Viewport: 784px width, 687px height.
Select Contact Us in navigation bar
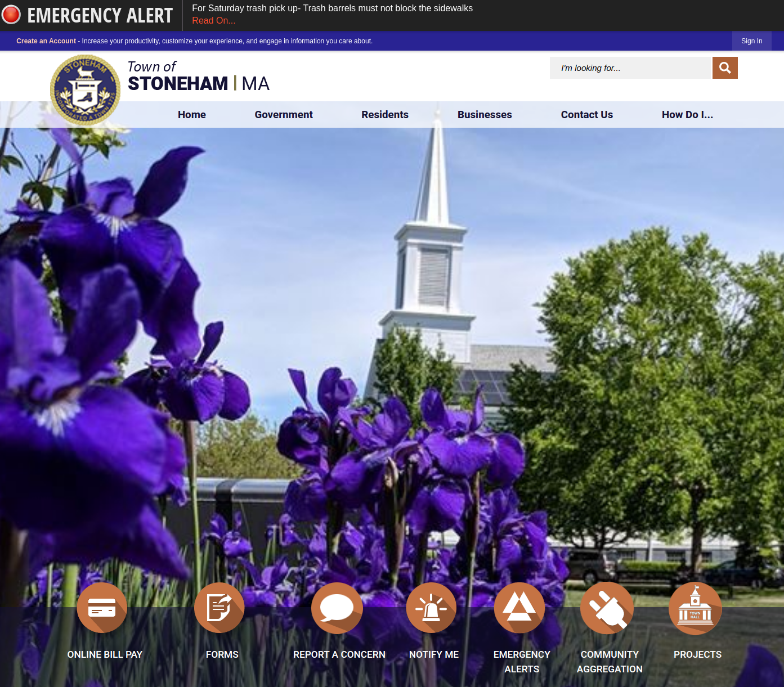[x=586, y=115]
